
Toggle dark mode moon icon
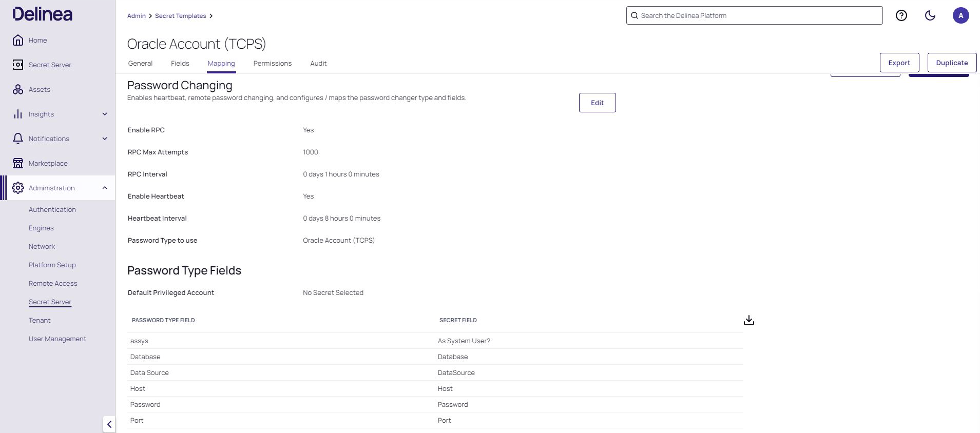click(930, 15)
